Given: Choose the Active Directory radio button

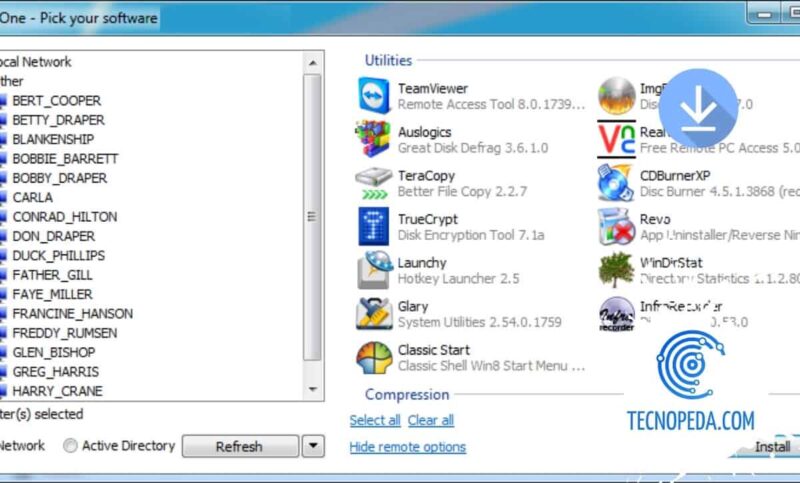Looking at the screenshot, I should tap(70, 446).
